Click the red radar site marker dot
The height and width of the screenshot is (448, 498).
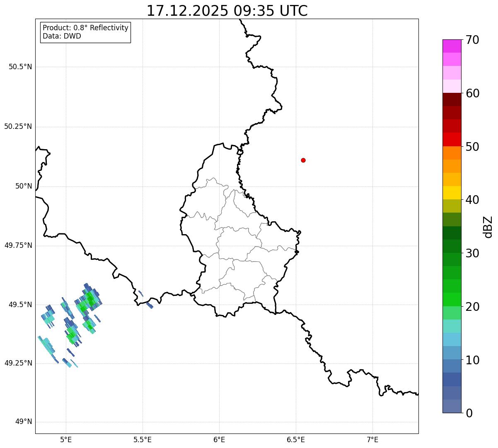(x=303, y=160)
